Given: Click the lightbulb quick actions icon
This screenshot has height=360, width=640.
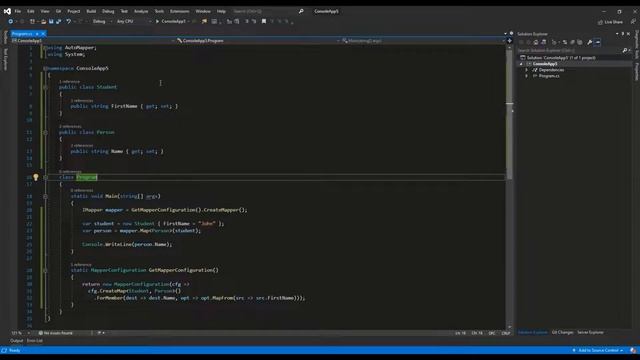Looking at the screenshot, I should tap(36, 177).
